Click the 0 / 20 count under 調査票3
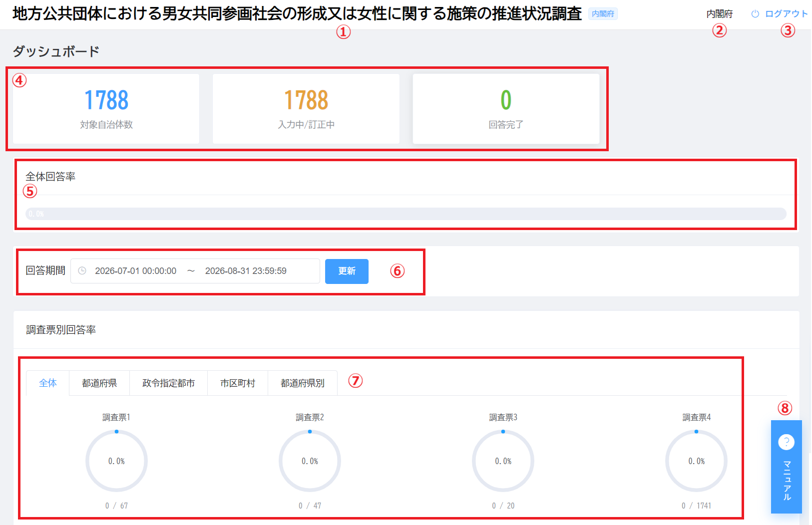The height and width of the screenshot is (525, 812). pyautogui.click(x=503, y=506)
